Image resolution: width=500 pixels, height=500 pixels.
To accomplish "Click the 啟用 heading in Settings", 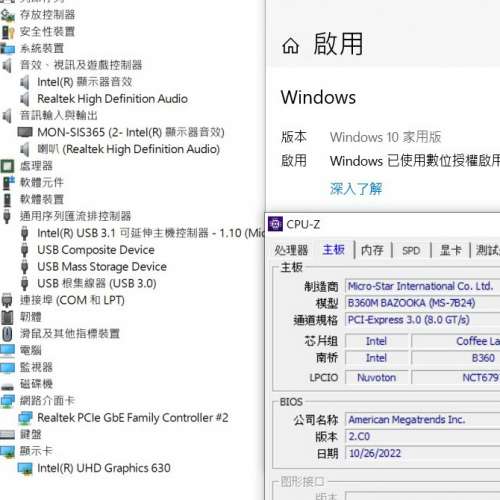I will pos(338,44).
